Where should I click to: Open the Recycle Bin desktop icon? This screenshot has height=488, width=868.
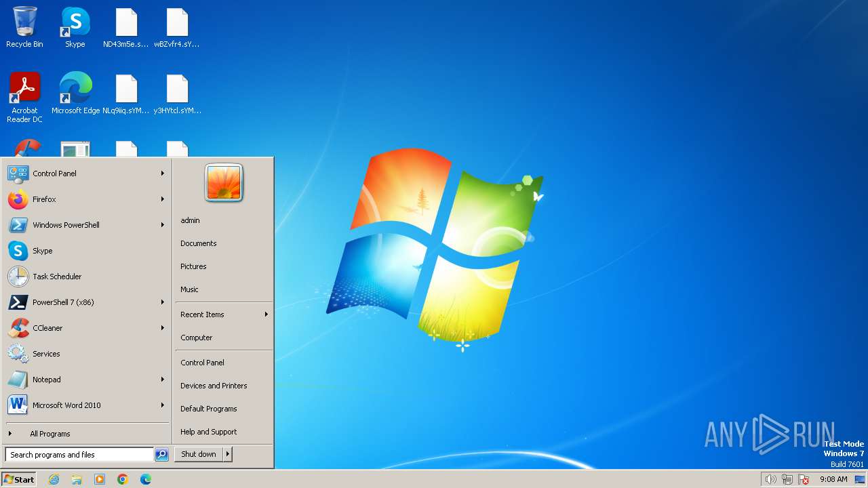tap(24, 27)
